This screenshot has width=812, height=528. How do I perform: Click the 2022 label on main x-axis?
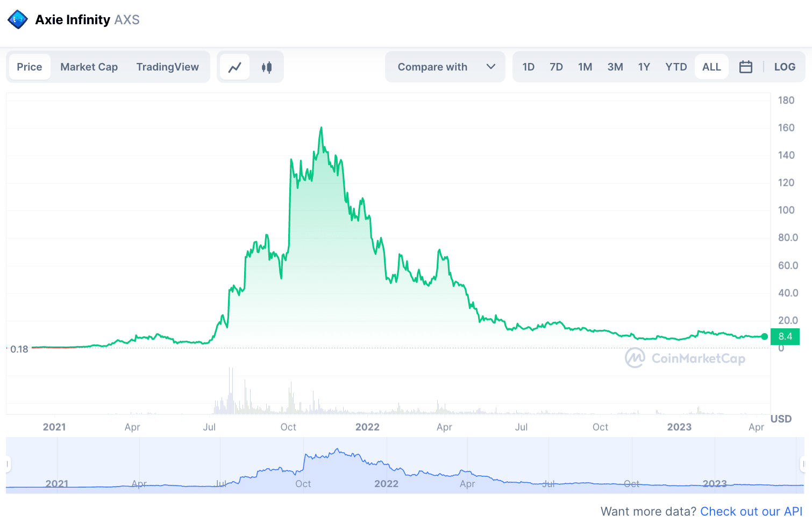pos(367,427)
